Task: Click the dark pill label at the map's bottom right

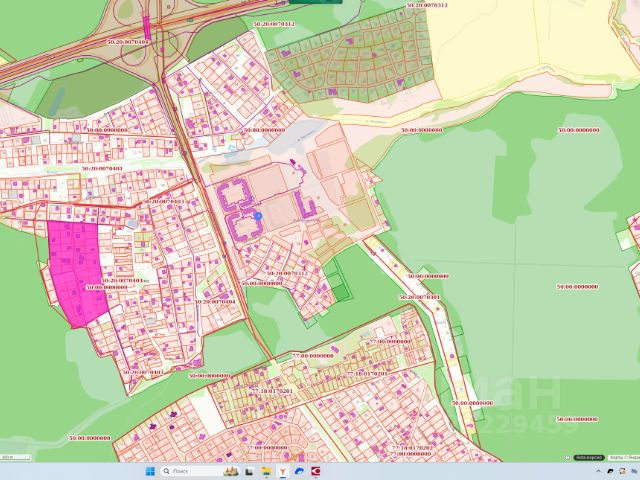Action: click(589, 458)
